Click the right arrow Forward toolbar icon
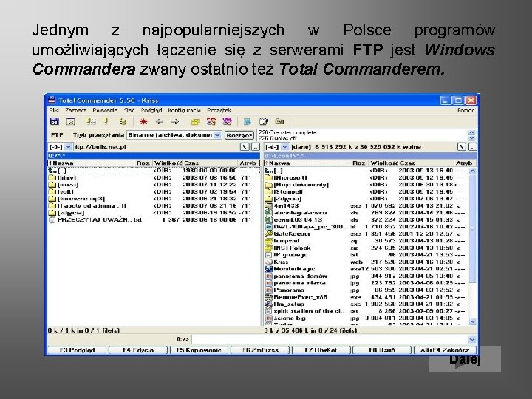The image size is (532, 399). coord(174,121)
